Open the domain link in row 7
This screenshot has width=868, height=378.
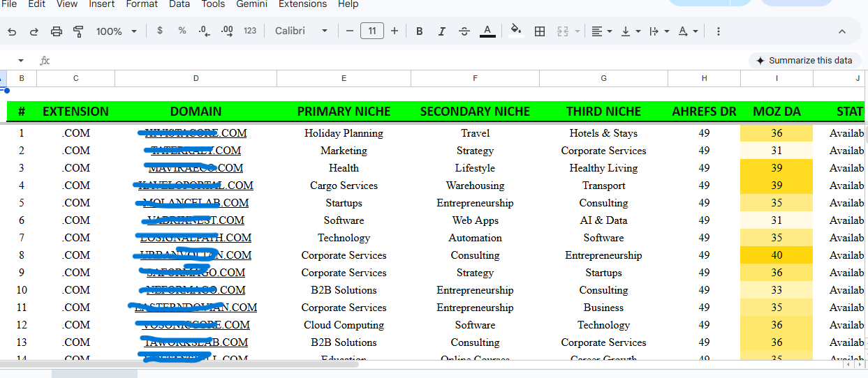tap(196, 238)
